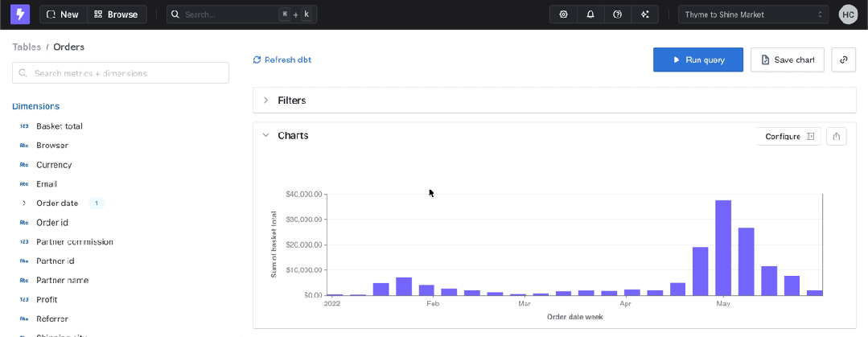
Task: Expand the Filters section
Action: point(291,101)
